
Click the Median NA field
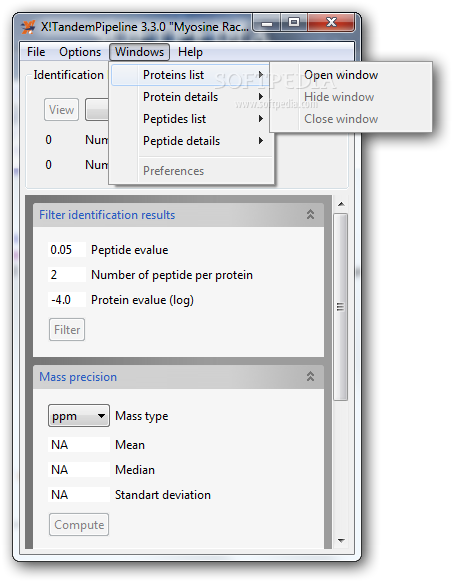(79, 470)
